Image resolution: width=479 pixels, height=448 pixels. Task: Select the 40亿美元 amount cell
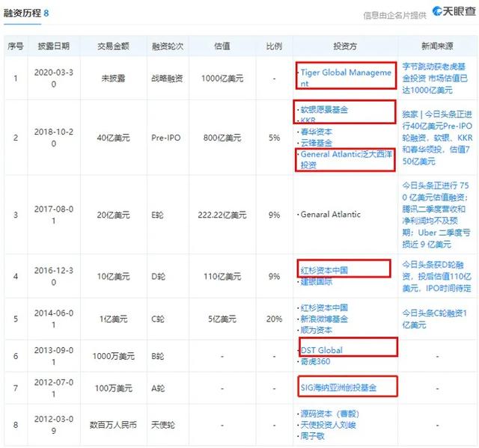point(113,138)
